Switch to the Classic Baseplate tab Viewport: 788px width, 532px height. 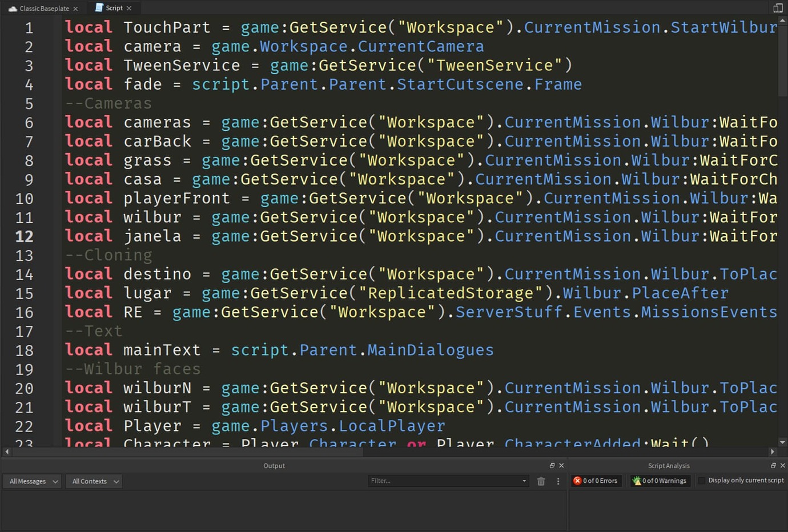[43, 8]
